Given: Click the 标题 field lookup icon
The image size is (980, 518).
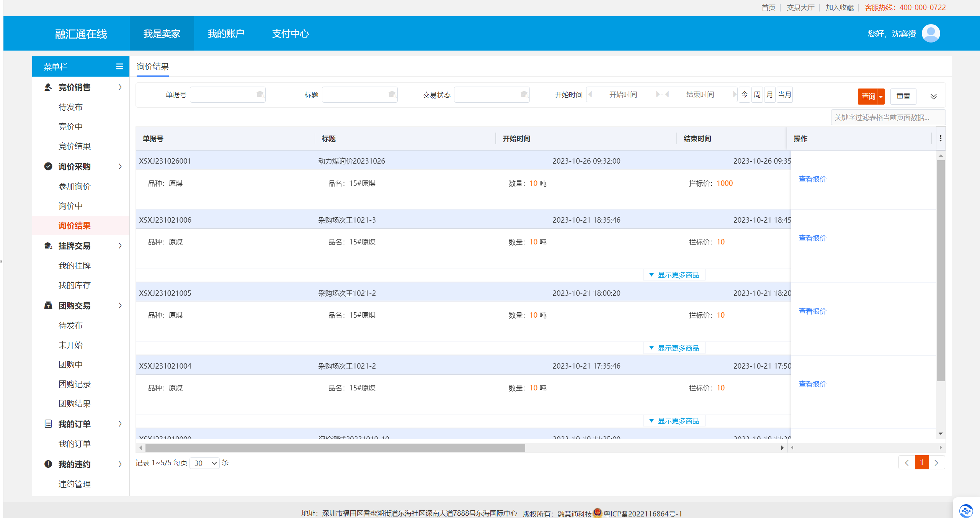Looking at the screenshot, I should 392,95.
